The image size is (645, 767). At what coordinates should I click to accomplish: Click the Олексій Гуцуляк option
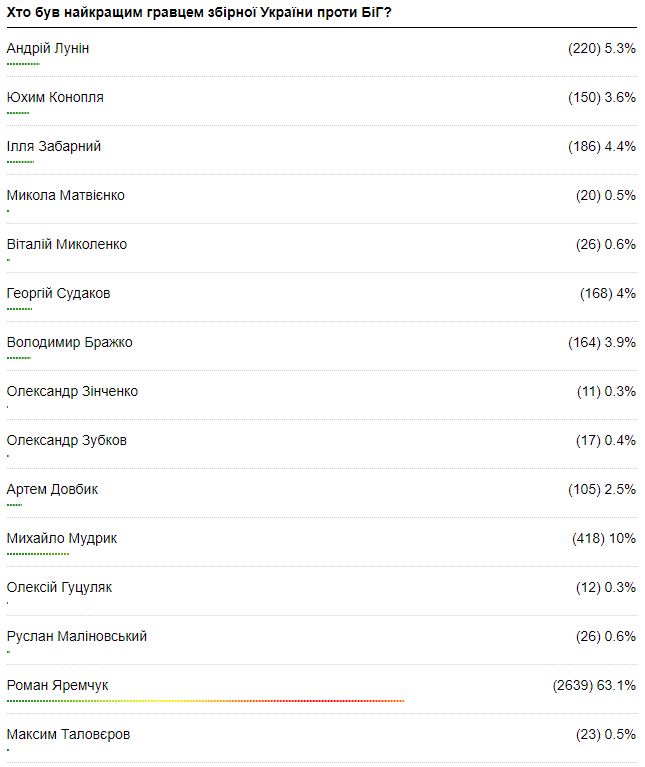[59, 587]
